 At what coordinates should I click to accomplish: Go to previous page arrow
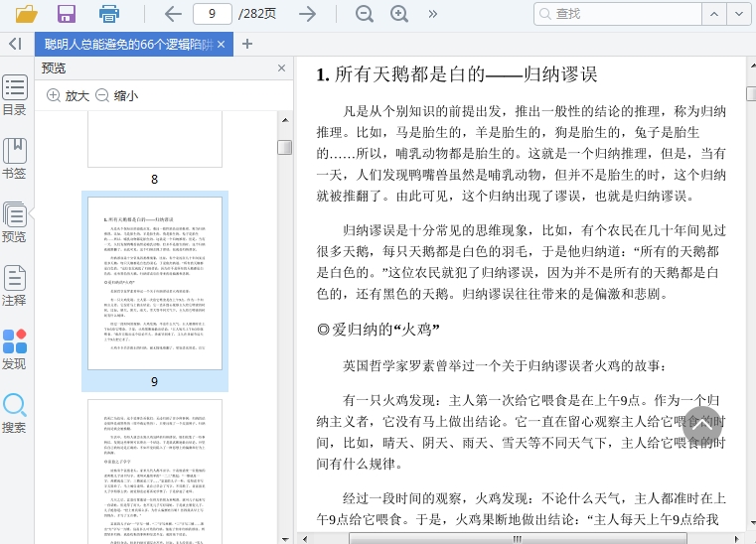coord(173,14)
